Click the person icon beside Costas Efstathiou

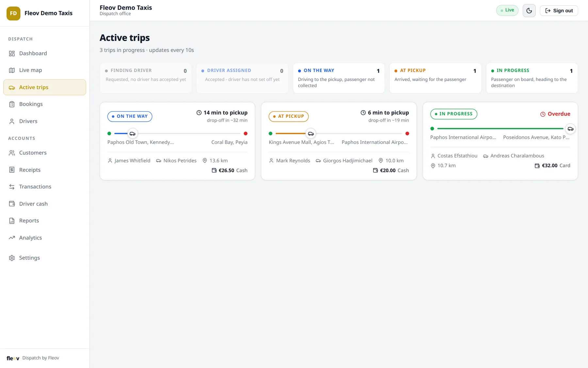click(433, 156)
